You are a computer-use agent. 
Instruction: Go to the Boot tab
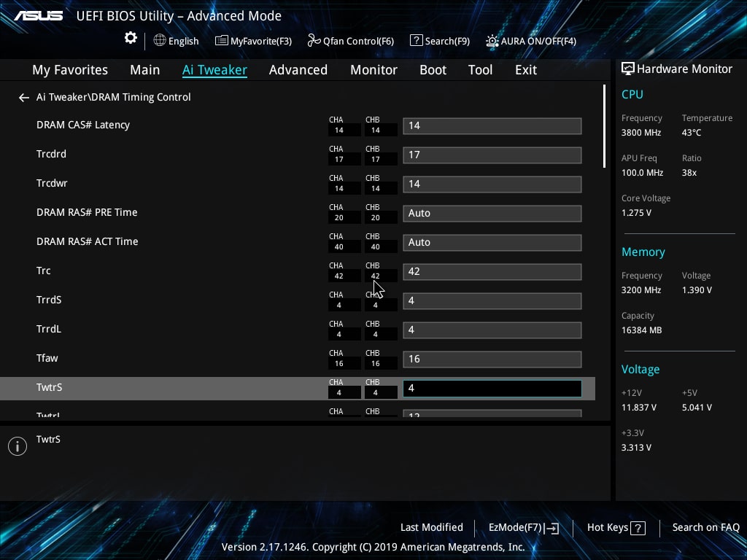[433, 70]
